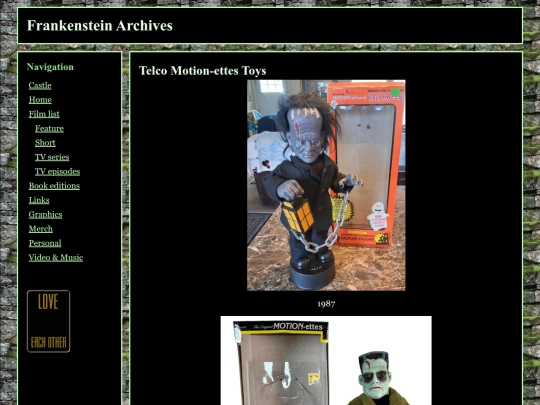Viewport: 540px width, 405px height.
Task: Click the 1987 caption text
Action: point(326,304)
